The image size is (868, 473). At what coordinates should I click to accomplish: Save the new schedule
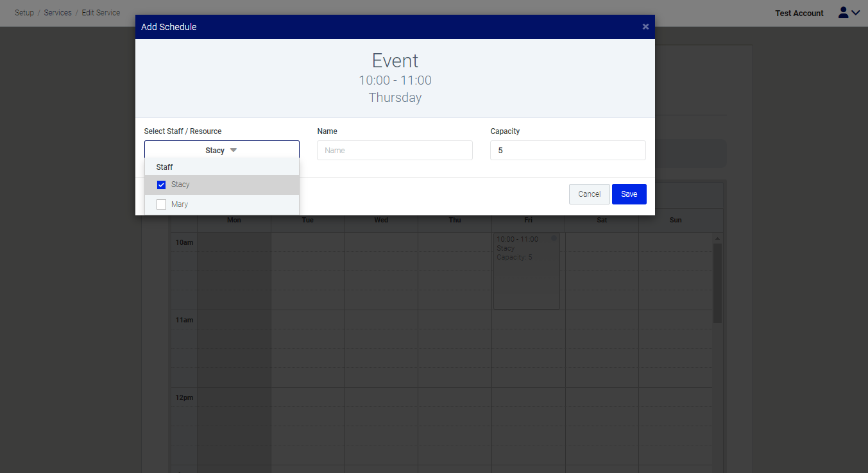click(629, 194)
